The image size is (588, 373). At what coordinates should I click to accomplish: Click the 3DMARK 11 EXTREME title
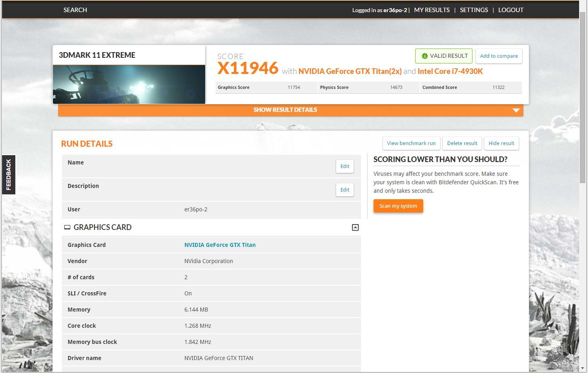(97, 55)
